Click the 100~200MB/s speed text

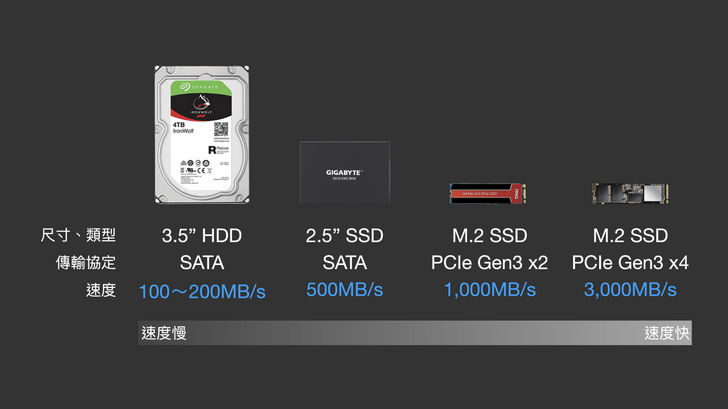tap(202, 291)
